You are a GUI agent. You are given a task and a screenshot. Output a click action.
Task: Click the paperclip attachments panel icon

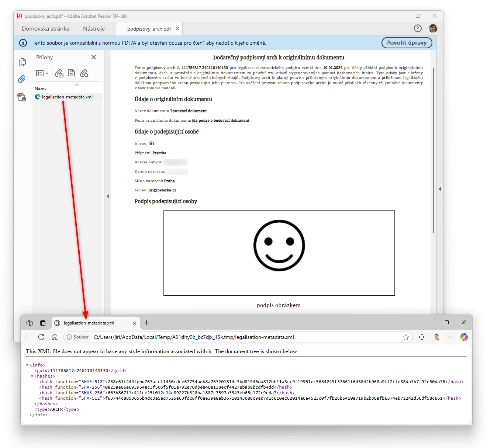tap(22, 79)
